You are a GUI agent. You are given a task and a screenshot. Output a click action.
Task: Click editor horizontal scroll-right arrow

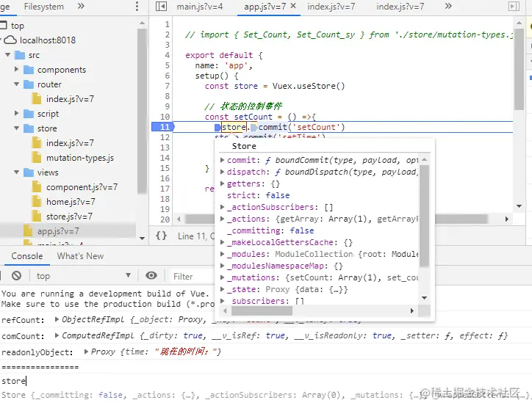[x=506, y=219]
